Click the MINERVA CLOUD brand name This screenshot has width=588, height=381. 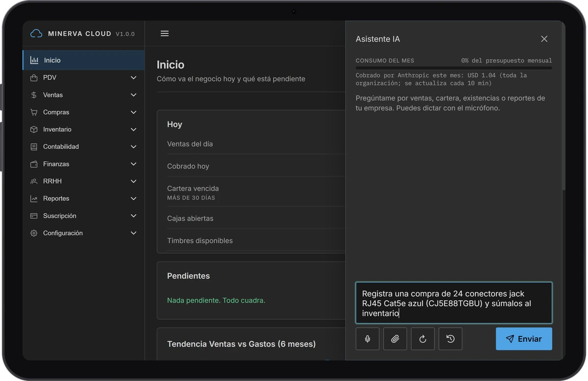pos(80,34)
